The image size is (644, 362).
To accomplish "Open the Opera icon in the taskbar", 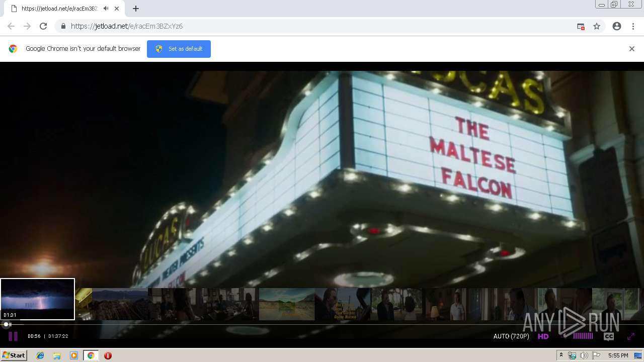I will [x=108, y=355].
